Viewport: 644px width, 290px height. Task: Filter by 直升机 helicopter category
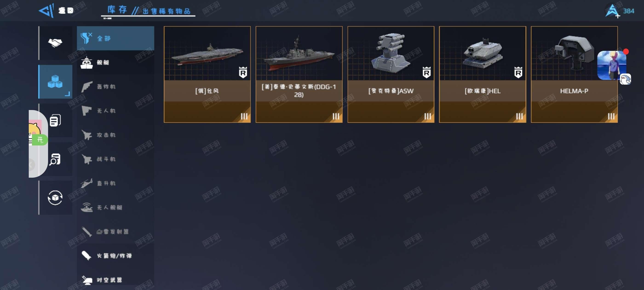pos(115,183)
